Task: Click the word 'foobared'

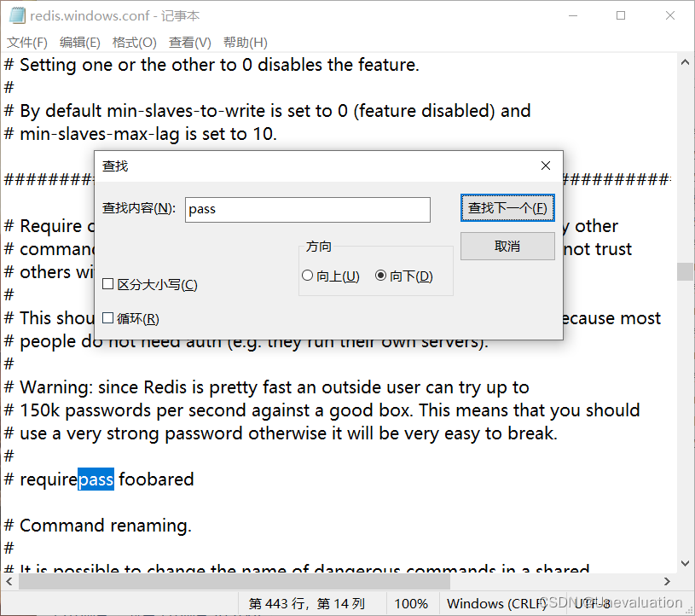Action: pyautogui.click(x=156, y=479)
